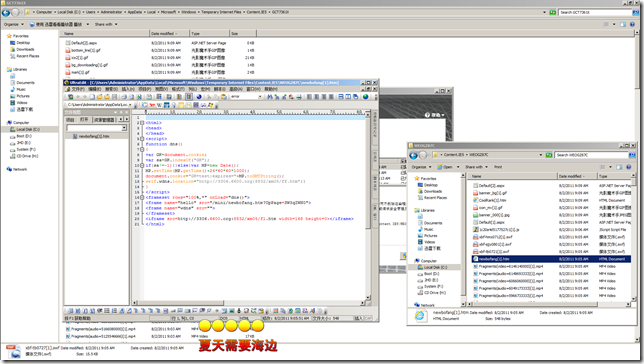Click the help icon in main Explorer toolbar
This screenshot has width=644, height=364.
point(632,24)
